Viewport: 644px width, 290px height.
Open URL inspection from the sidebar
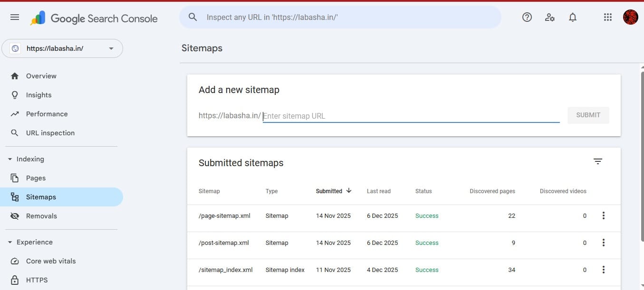50,133
